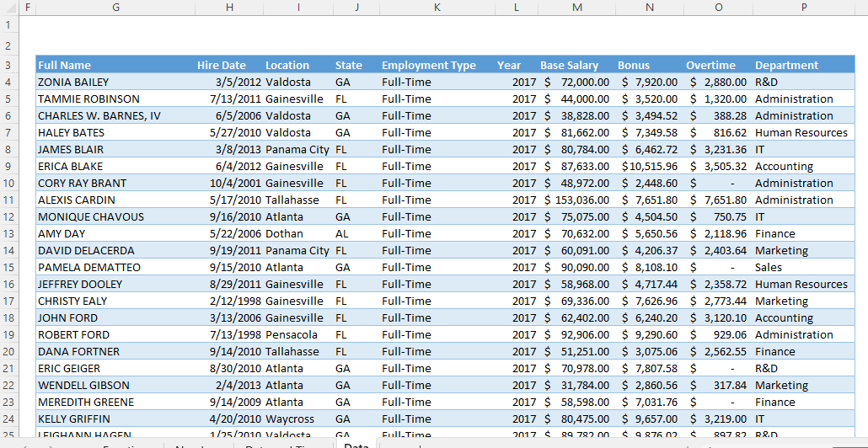Click the Full Name table header

[115, 66]
